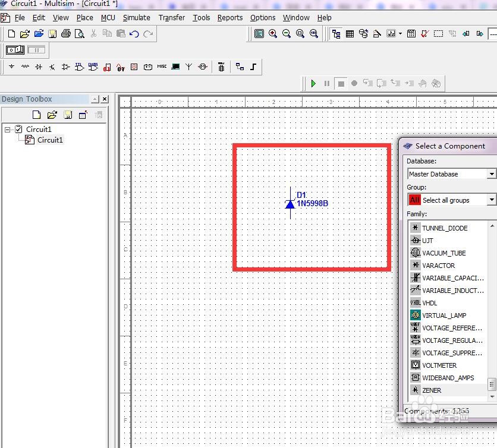497x448 pixels.
Task: Select the ZENER family
Action: pos(448,390)
